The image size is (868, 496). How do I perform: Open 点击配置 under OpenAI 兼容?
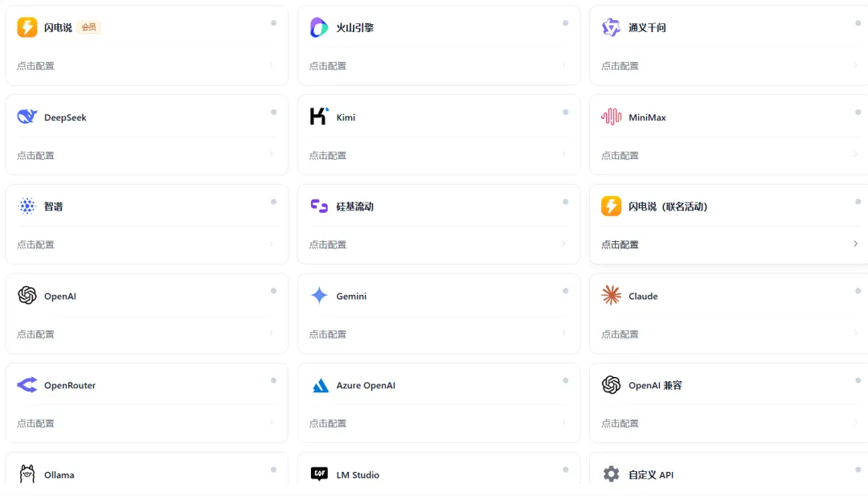click(x=620, y=424)
